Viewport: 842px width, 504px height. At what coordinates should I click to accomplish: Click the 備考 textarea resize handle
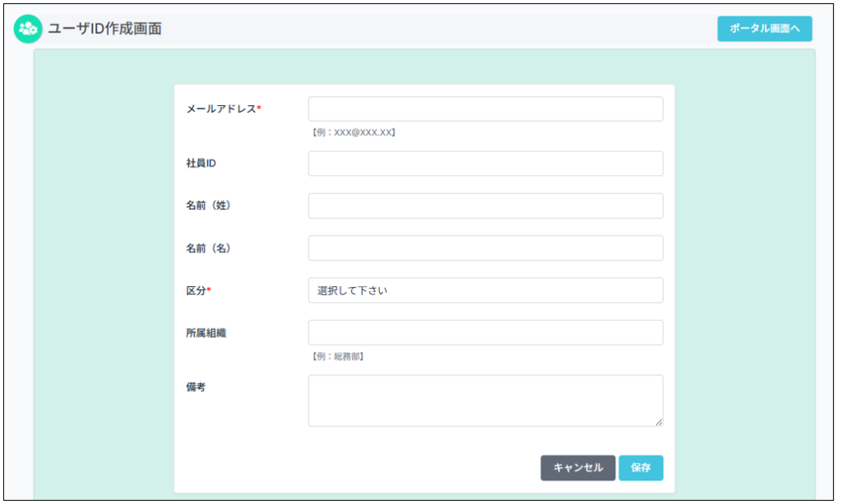tap(659, 423)
